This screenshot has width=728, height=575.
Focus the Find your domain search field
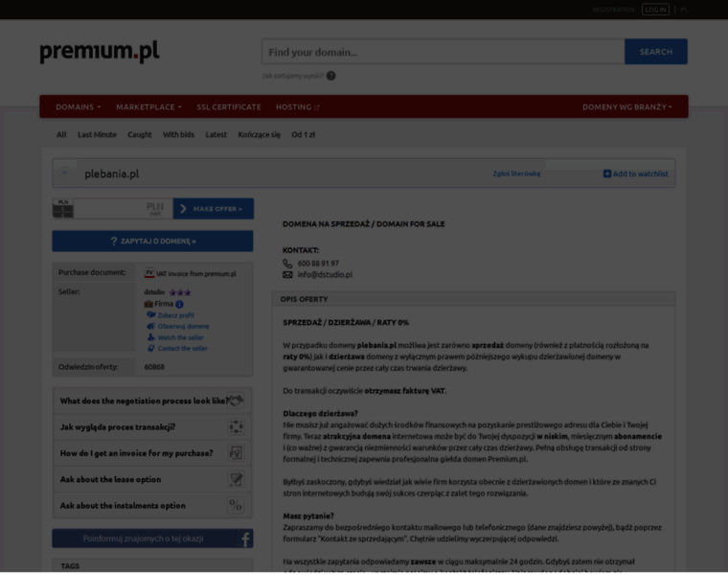[444, 52]
